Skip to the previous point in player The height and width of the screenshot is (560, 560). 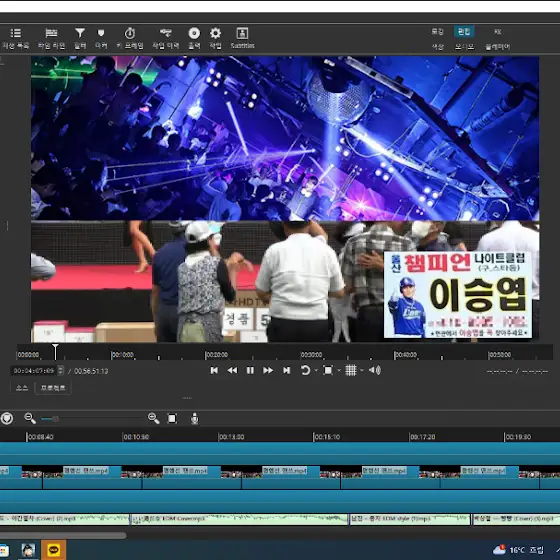[214, 370]
